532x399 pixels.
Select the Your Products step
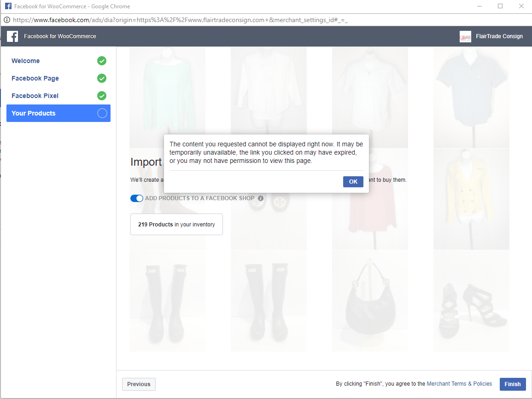tap(58, 113)
